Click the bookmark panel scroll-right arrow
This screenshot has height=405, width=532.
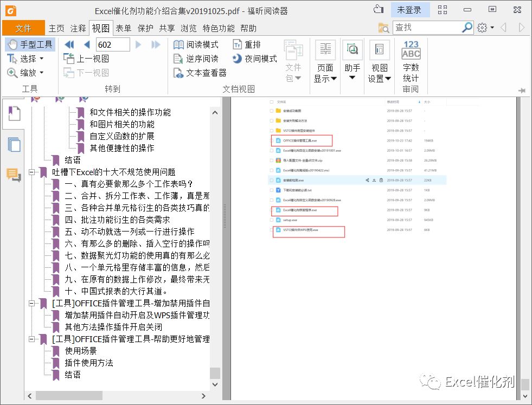[x=203, y=396]
